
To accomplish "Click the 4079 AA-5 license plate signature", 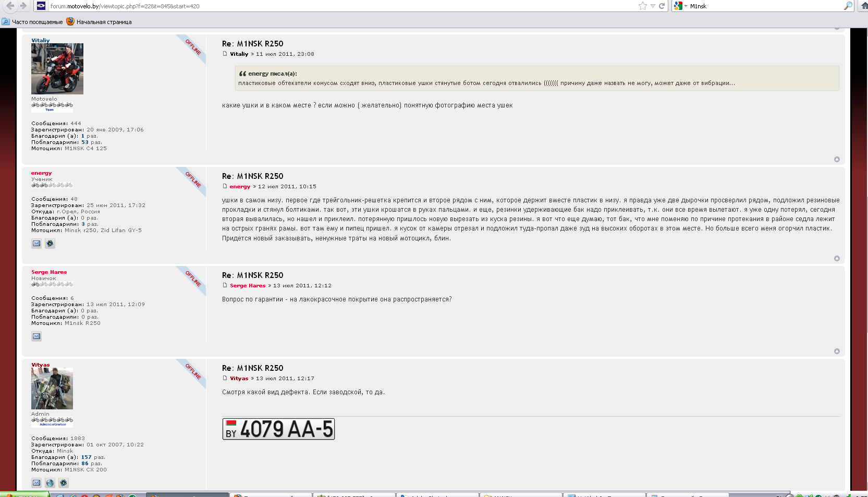I will (278, 429).
